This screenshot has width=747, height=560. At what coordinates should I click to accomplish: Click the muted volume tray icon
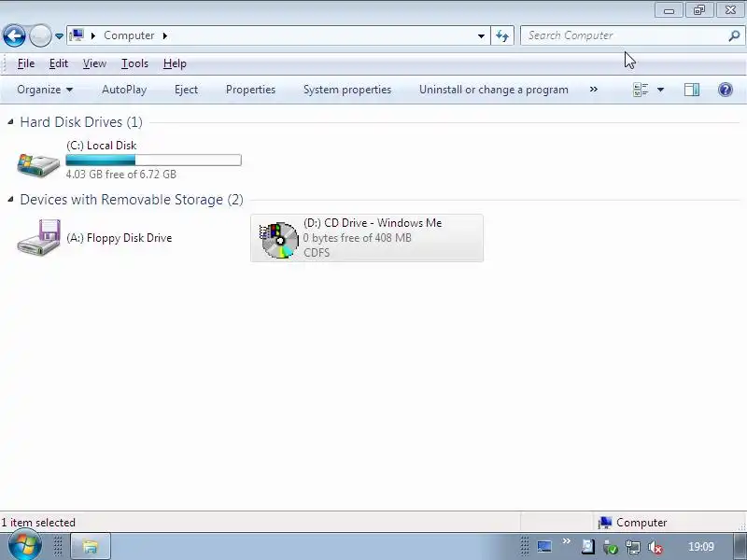(655, 548)
